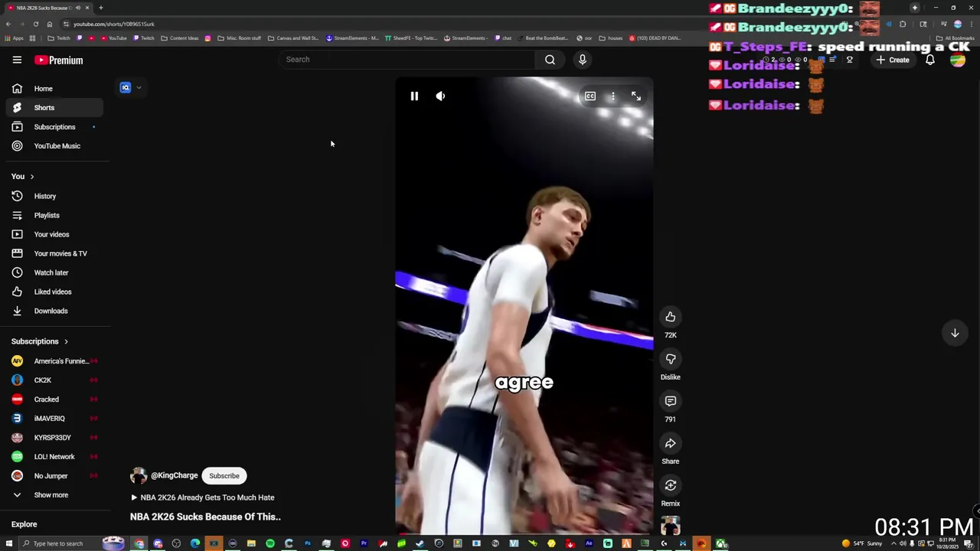Open the YouTube hamburger guide menu
Image resolution: width=980 pixels, height=551 pixels.
pyautogui.click(x=17, y=60)
